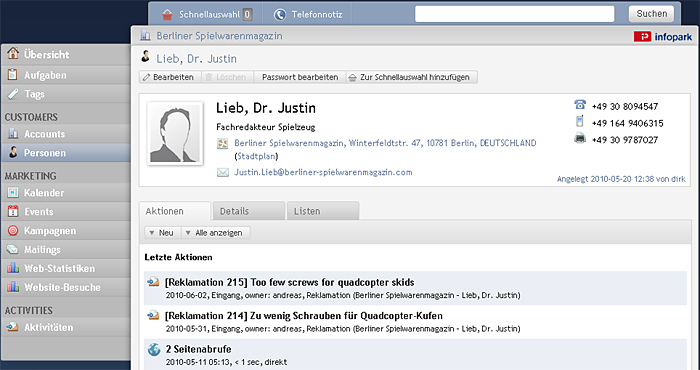The image size is (700, 370).
Task: Open Accounts in the sidebar menu
Action: (x=66, y=133)
